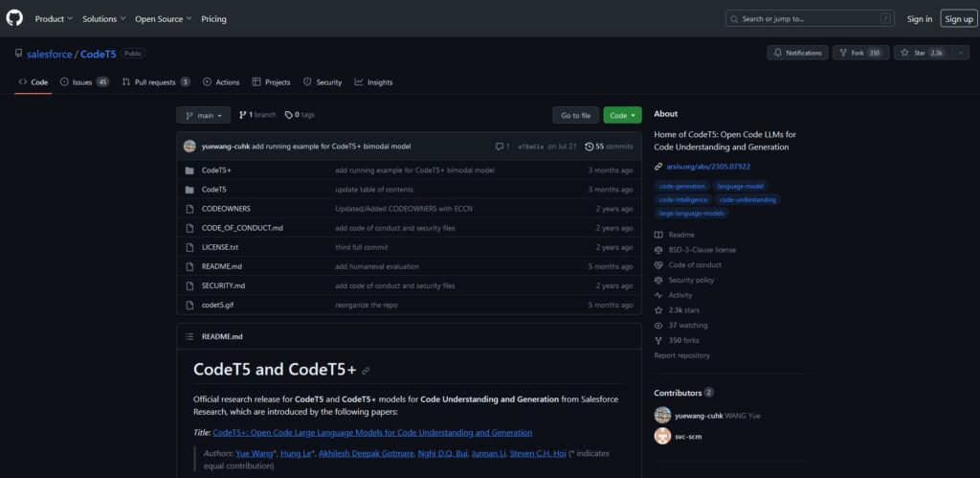Image resolution: width=980 pixels, height=478 pixels.
Task: Select the code-generation topic tag
Action: (x=681, y=186)
